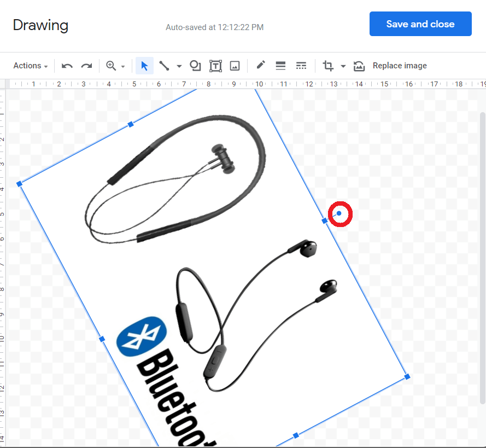
Task: Click the bottom-edge middle resize handle
Action: [x=296, y=435]
